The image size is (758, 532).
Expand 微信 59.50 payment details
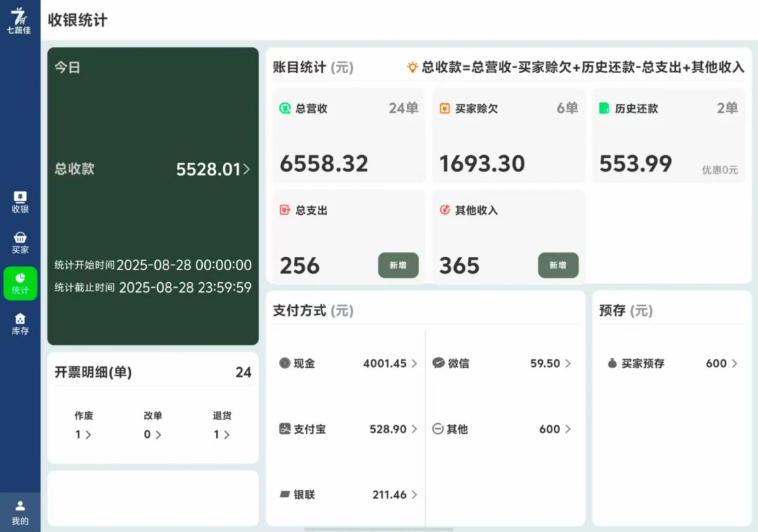tap(568, 364)
